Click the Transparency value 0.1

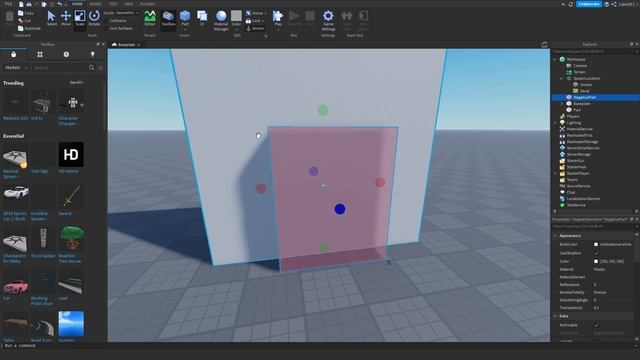click(x=596, y=308)
